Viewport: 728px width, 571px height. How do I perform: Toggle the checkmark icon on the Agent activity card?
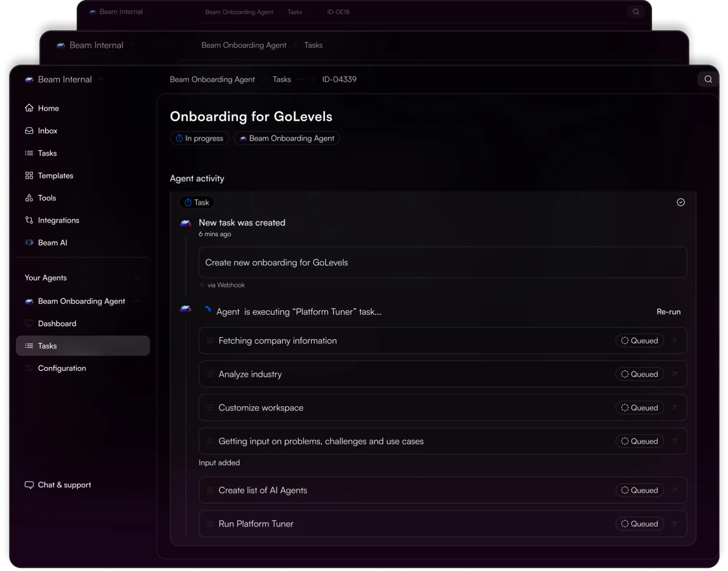681,202
